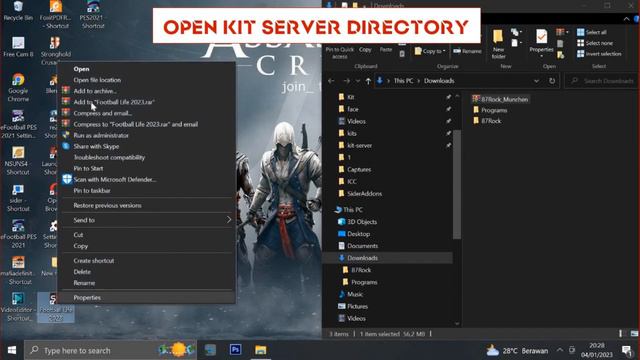Expand the address bar history dropdown
Viewport: 640px width, 360px height.
click(536, 81)
